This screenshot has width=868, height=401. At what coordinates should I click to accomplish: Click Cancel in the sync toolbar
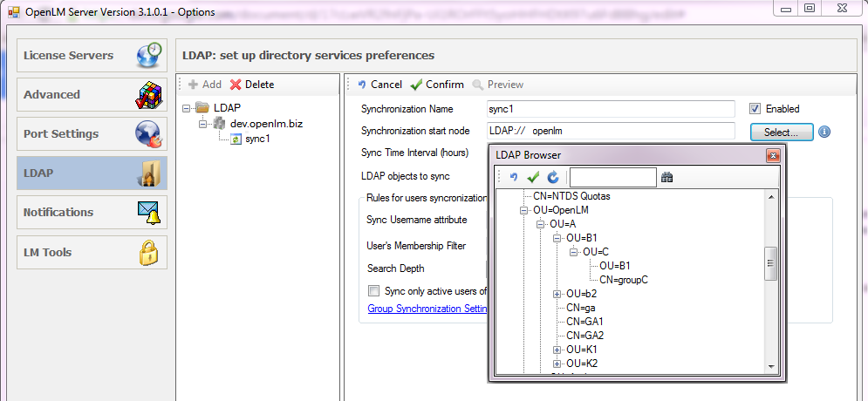click(x=379, y=85)
